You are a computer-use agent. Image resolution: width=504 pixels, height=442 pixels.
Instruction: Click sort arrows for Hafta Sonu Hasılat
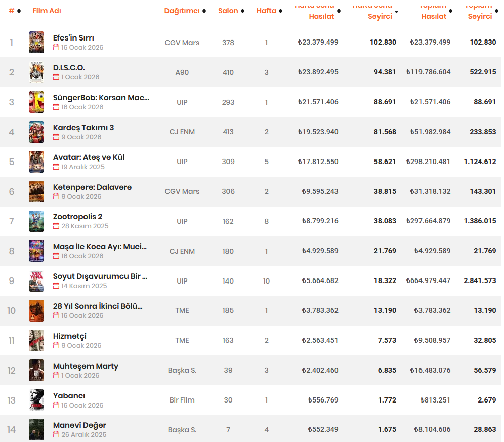(339, 11)
